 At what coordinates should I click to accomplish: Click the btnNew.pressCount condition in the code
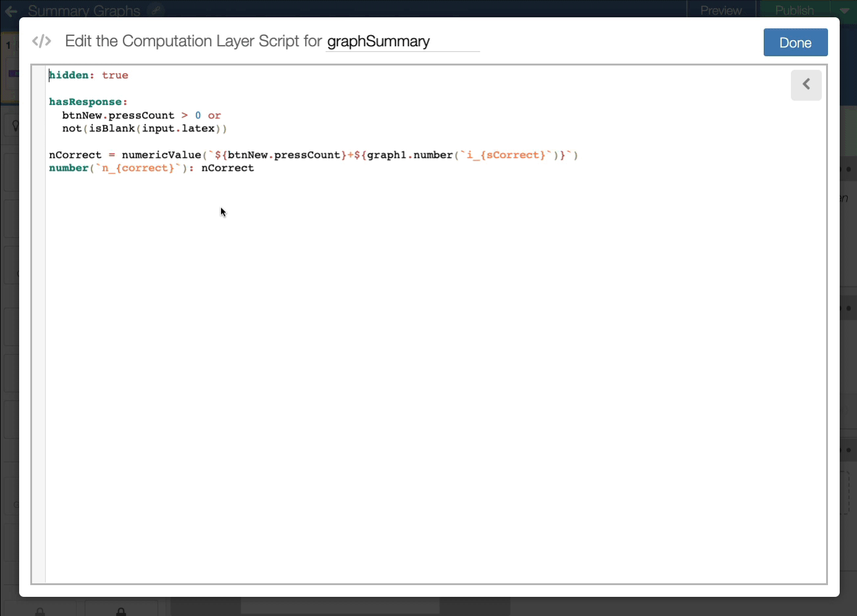coord(118,115)
